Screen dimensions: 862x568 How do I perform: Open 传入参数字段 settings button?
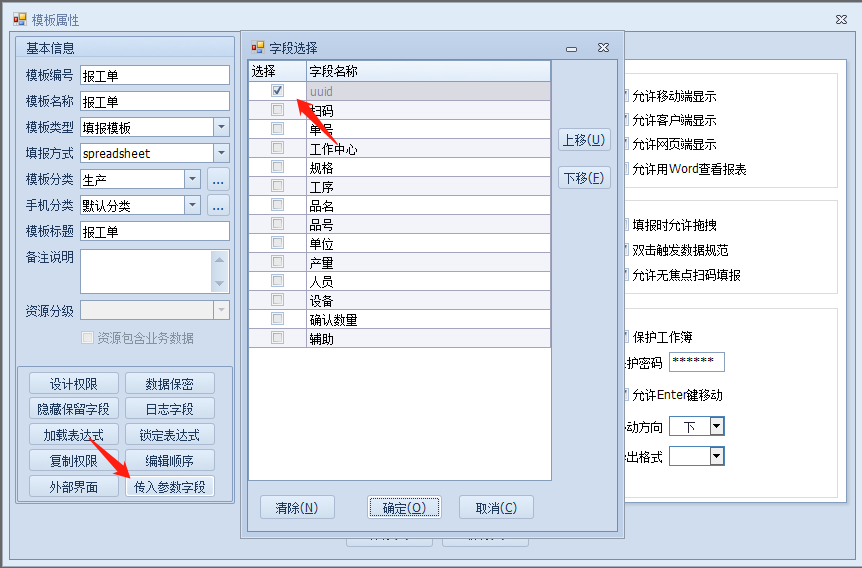[x=170, y=487]
